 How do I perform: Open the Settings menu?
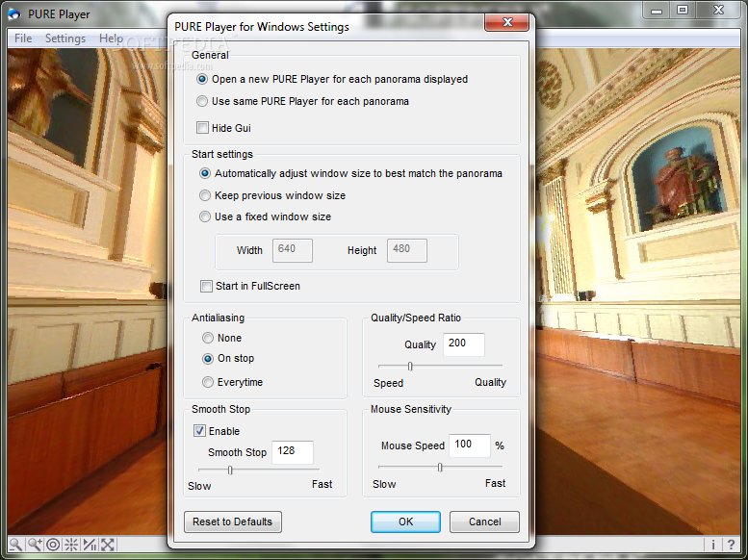pyautogui.click(x=65, y=38)
